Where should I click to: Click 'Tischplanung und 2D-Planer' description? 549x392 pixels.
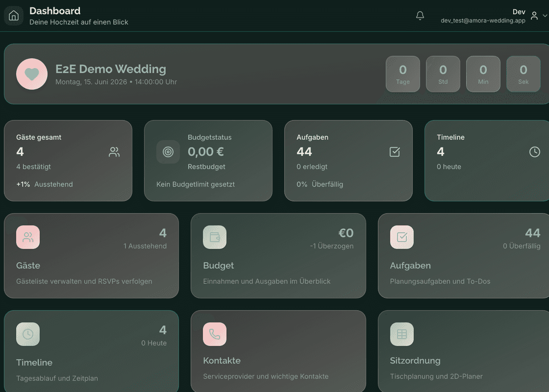[436, 377]
